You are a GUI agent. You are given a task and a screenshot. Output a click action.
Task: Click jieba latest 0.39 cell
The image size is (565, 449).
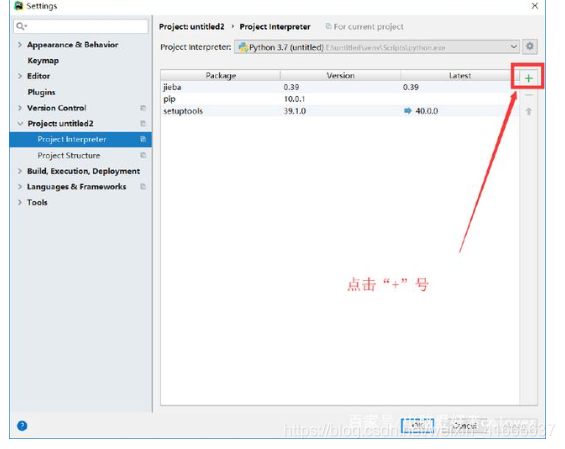(x=411, y=87)
